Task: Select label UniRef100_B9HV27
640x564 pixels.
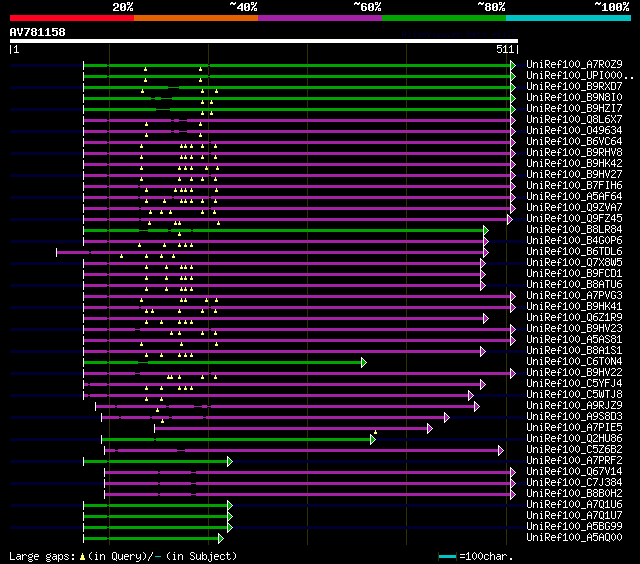Action: click(x=574, y=175)
